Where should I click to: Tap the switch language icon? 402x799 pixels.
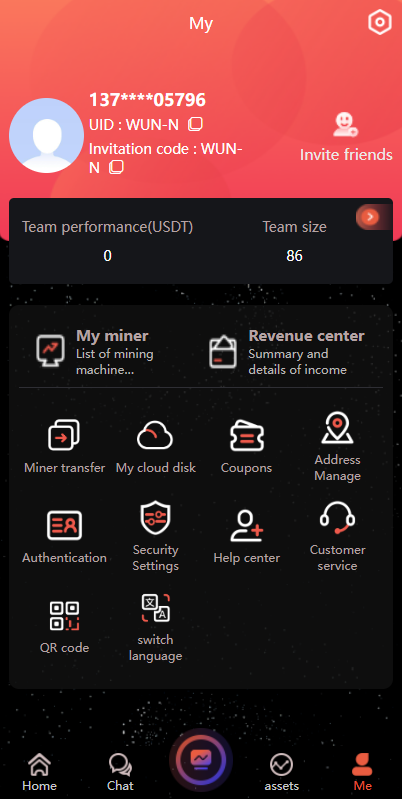click(x=155, y=608)
